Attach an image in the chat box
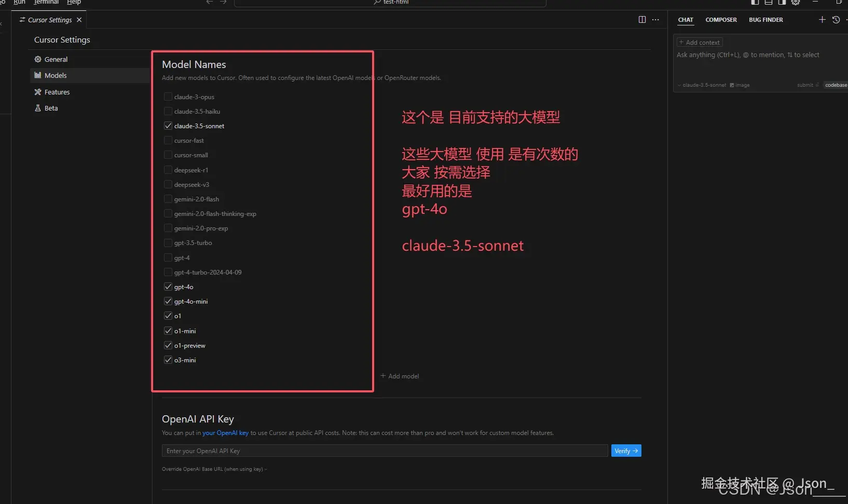 [740, 85]
